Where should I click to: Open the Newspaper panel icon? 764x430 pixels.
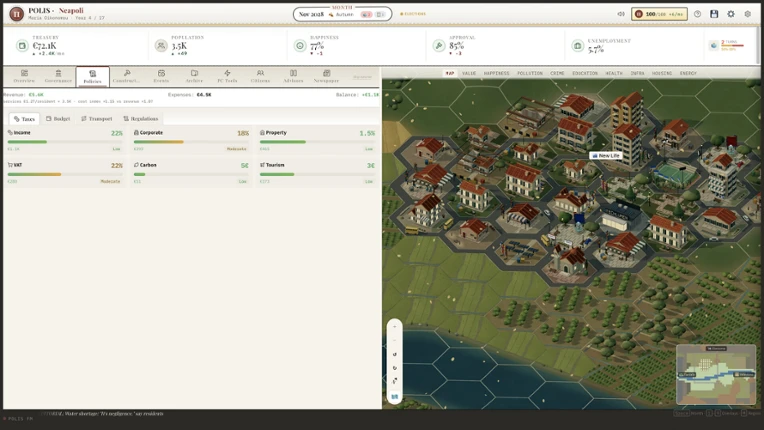pos(326,73)
